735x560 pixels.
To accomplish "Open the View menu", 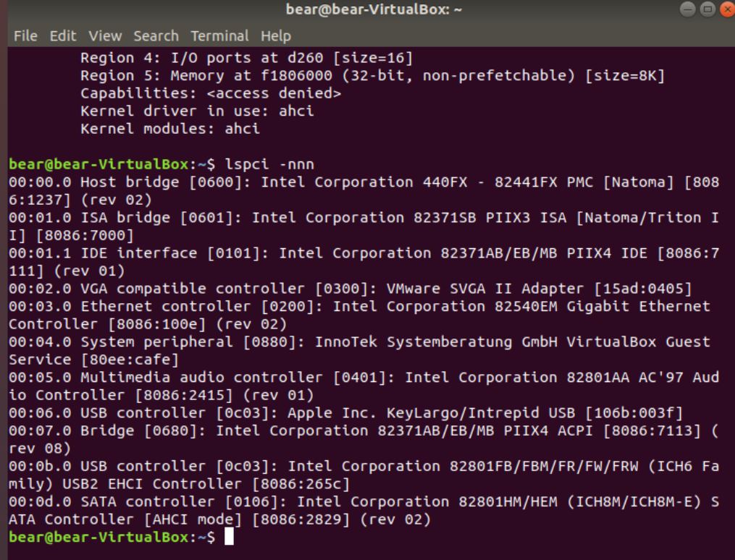I will point(106,36).
